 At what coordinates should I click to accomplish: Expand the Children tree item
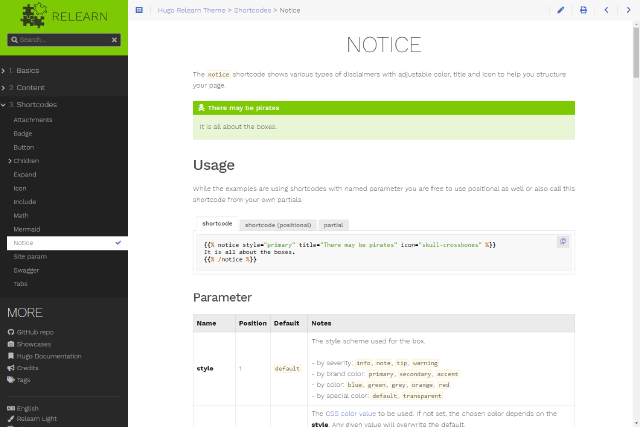[x=9, y=160]
